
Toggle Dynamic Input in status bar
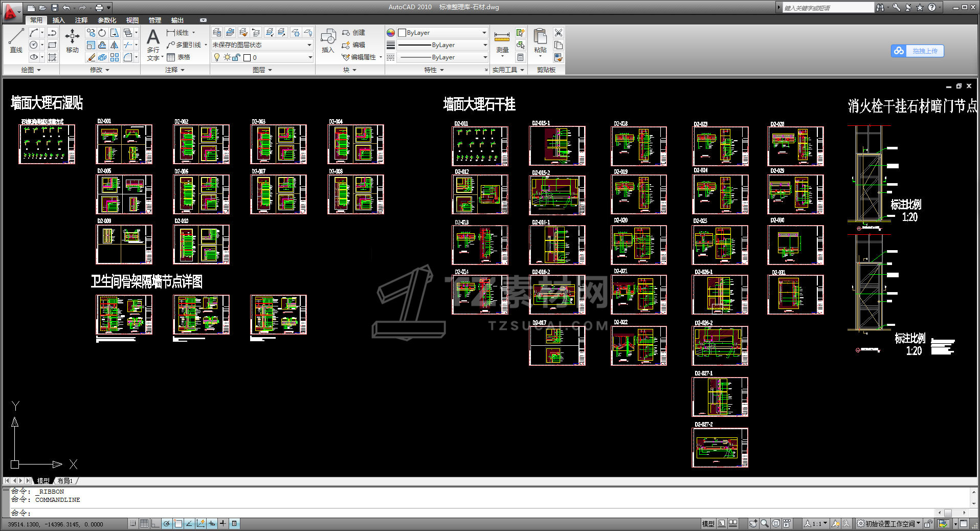point(212,523)
